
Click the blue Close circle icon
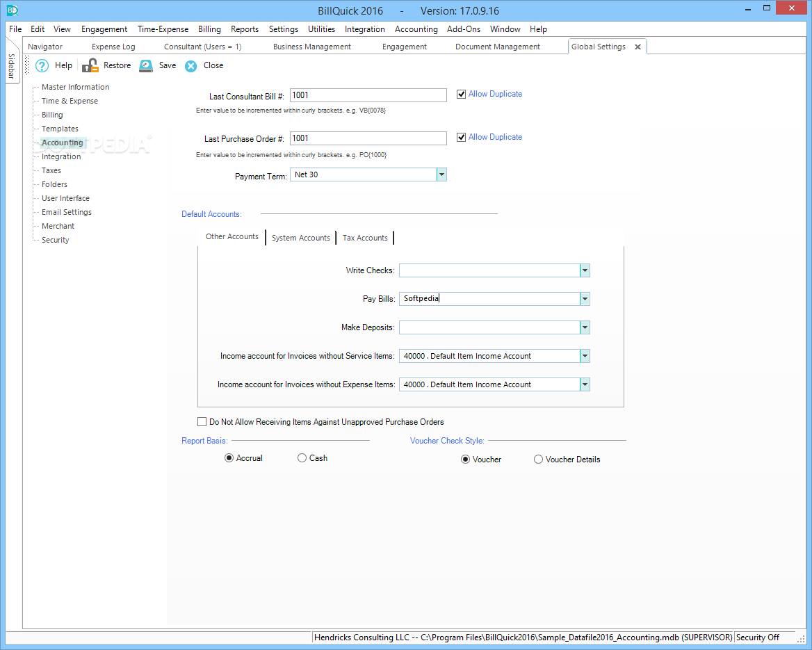(x=191, y=66)
